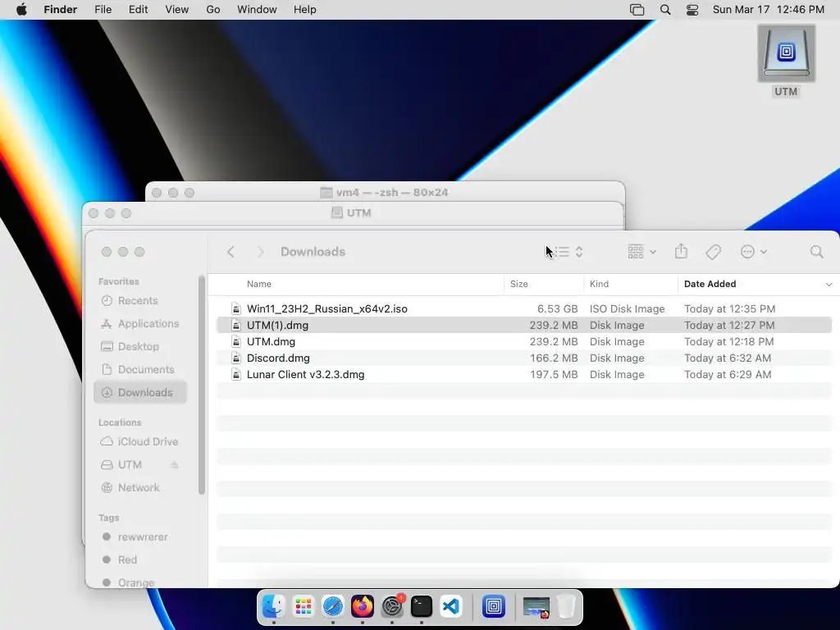Select the Discord.dmg file
840x630 pixels.
click(278, 358)
